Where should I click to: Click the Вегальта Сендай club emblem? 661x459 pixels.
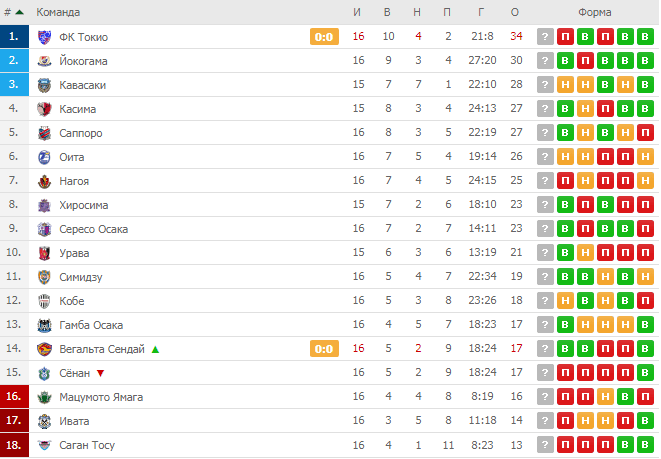(44, 349)
